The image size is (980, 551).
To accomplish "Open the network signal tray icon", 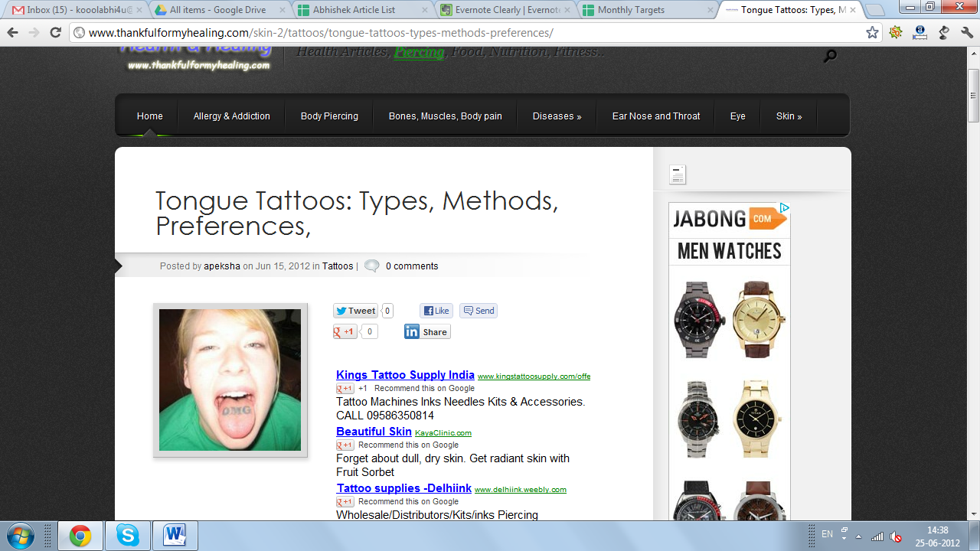I will [x=877, y=536].
